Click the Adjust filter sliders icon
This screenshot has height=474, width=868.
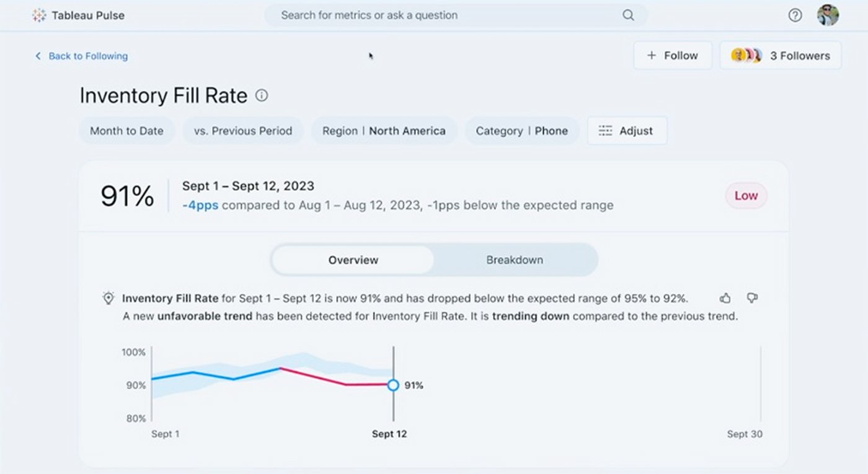click(605, 131)
